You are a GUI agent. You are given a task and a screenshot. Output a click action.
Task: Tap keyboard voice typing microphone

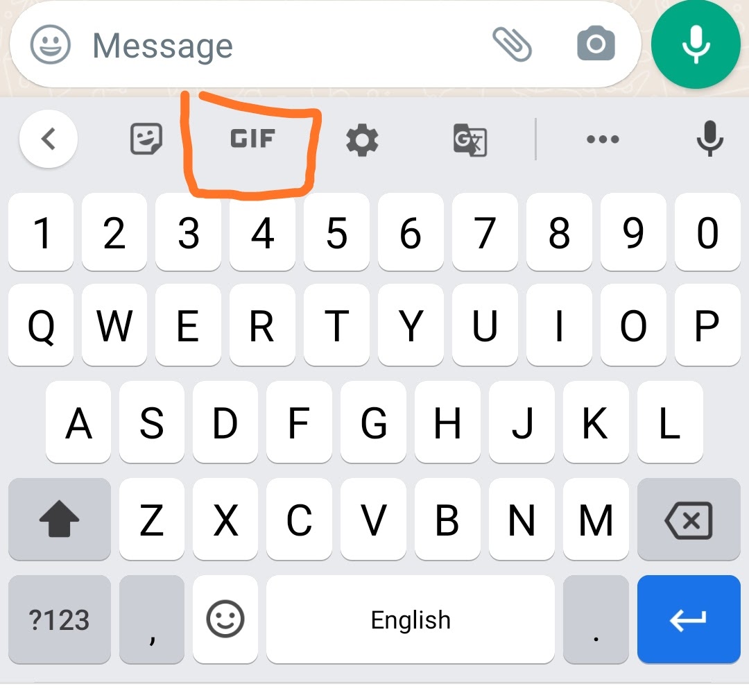pos(710,139)
